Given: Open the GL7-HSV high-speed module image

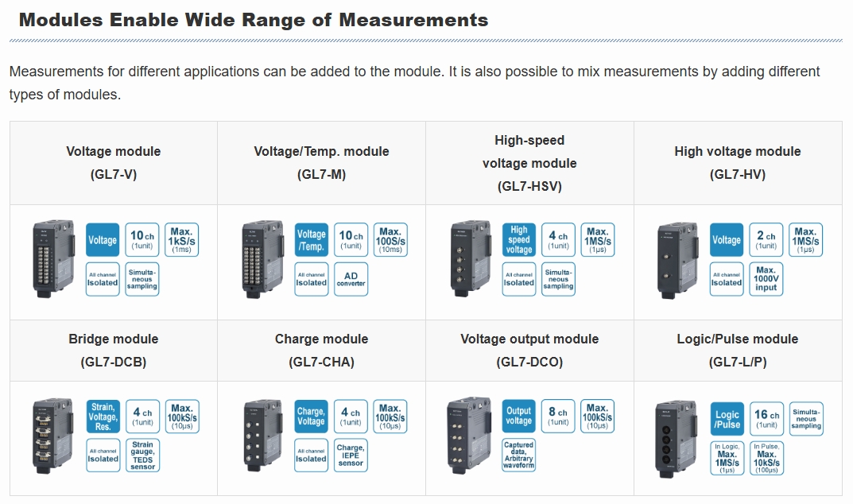Looking at the screenshot, I should point(471,259).
